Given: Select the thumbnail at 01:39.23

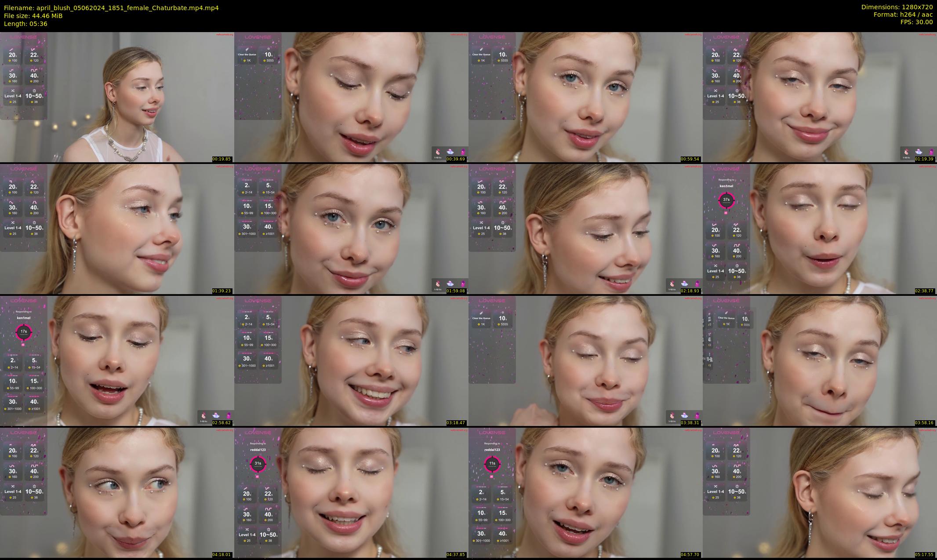Looking at the screenshot, I should tap(117, 229).
